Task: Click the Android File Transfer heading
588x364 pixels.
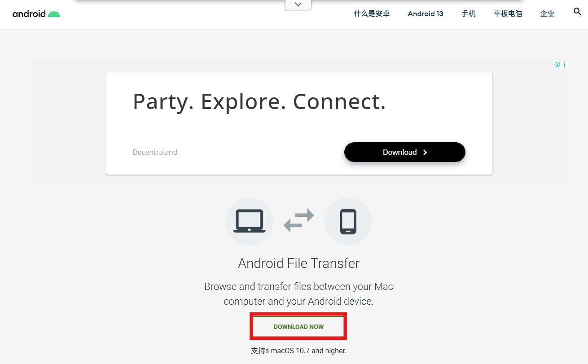Action: tap(298, 263)
